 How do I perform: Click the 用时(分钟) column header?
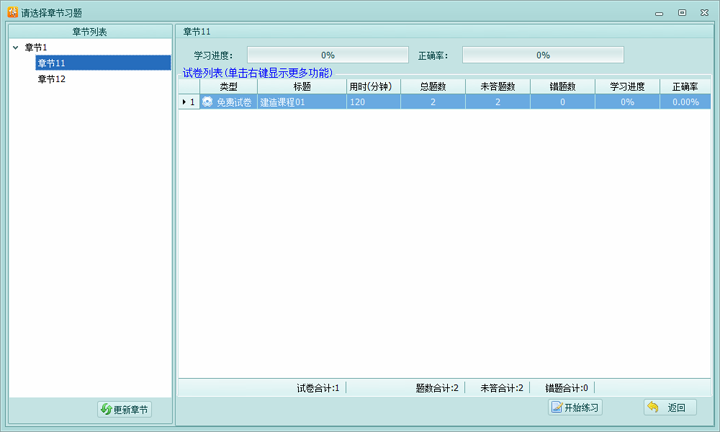click(x=370, y=87)
